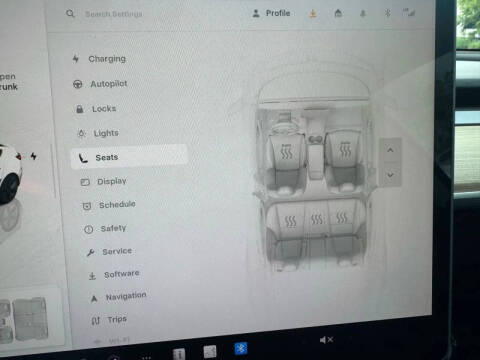Toggle the rear-right seat heater

[342, 218]
